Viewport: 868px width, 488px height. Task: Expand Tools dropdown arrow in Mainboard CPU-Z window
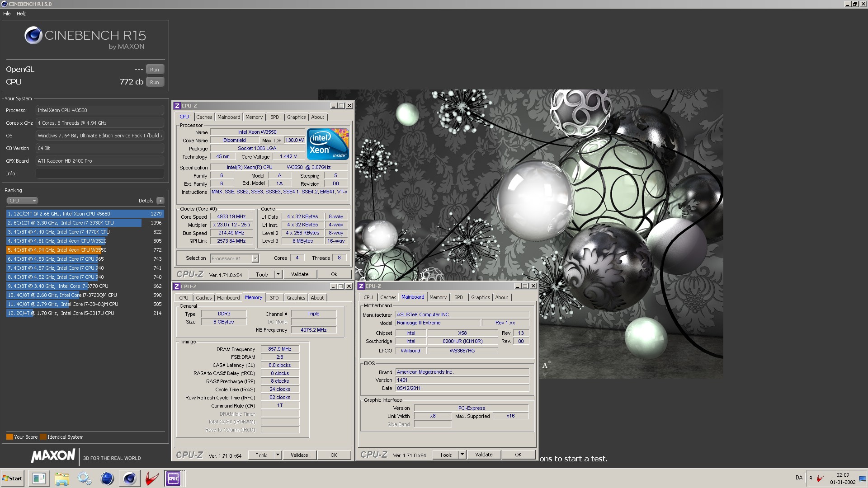462,455
